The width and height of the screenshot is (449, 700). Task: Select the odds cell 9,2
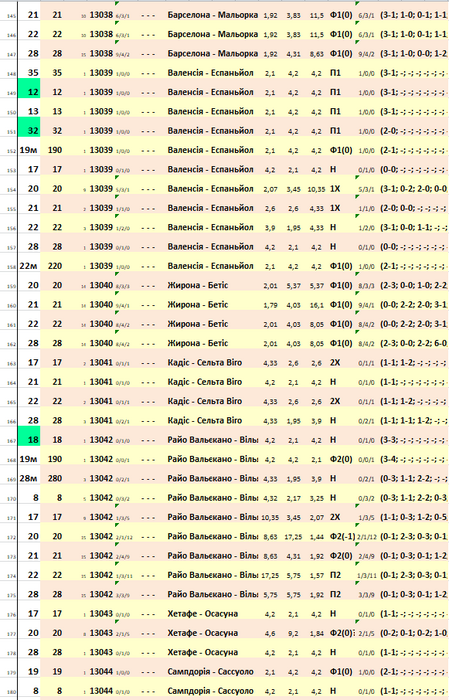(x=293, y=633)
